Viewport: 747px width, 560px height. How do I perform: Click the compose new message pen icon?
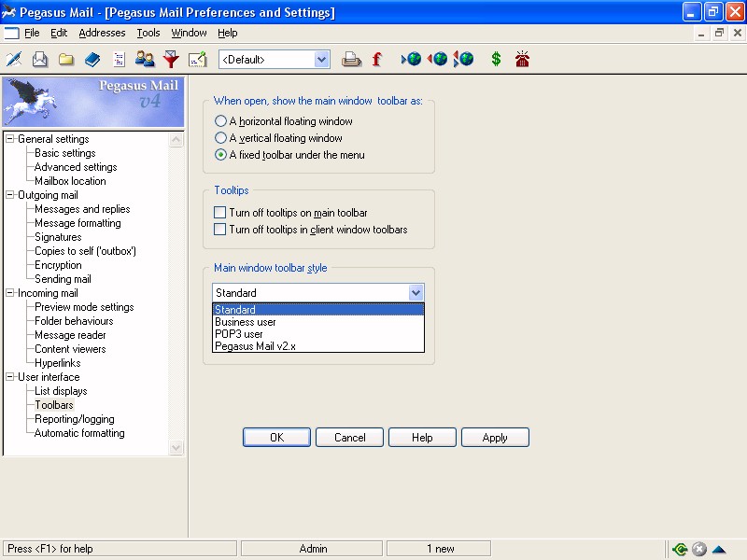14,59
